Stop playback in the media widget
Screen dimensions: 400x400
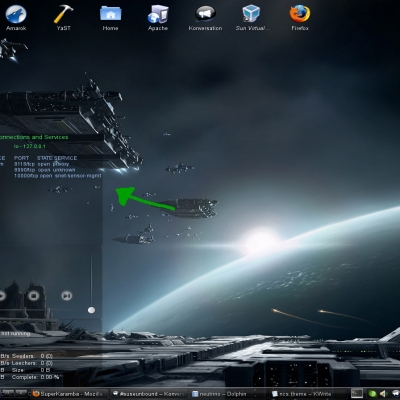[33, 296]
